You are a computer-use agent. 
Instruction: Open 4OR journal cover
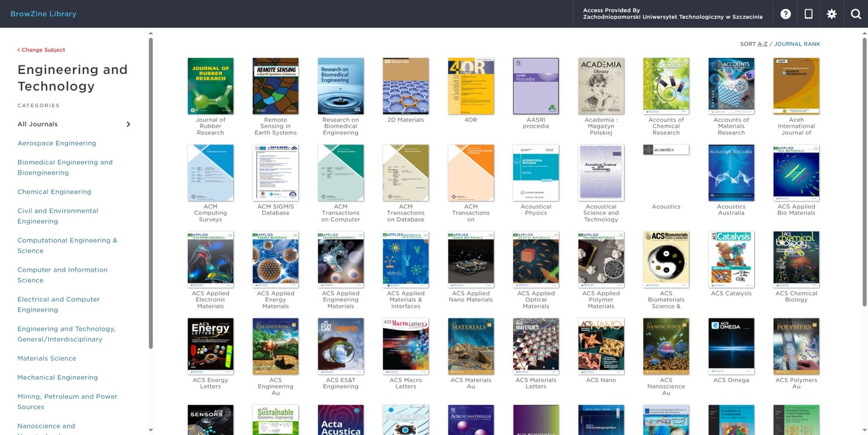tap(471, 86)
